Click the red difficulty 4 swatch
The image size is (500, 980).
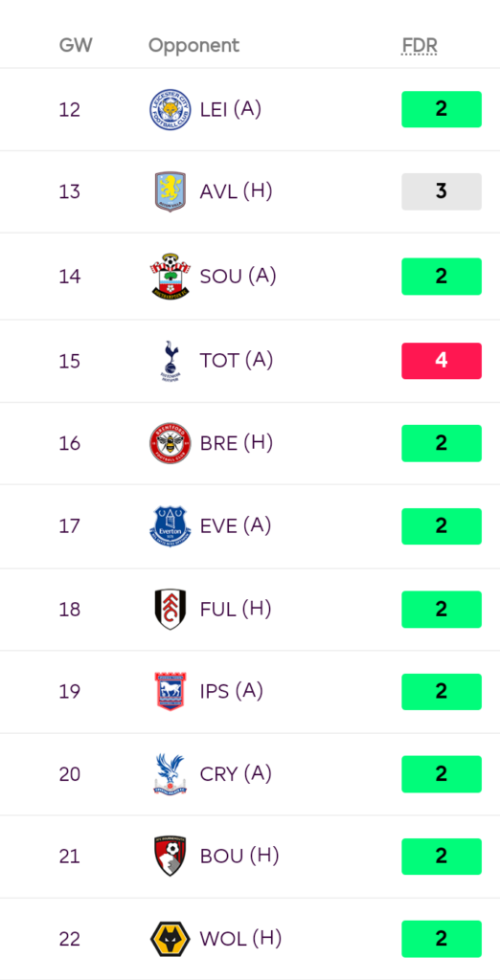click(x=442, y=361)
